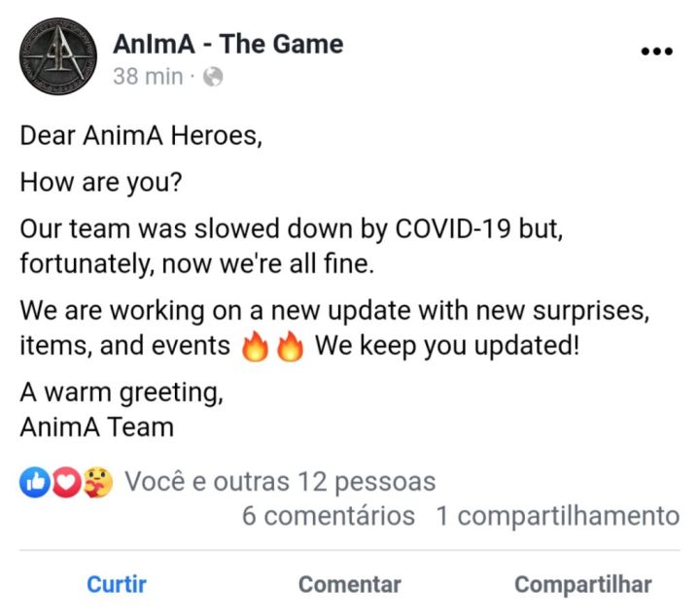Image resolution: width=700 pixels, height=616 pixels.
Task: Click the "Dear AnimA Heroes," greeting line
Action: click(141, 136)
